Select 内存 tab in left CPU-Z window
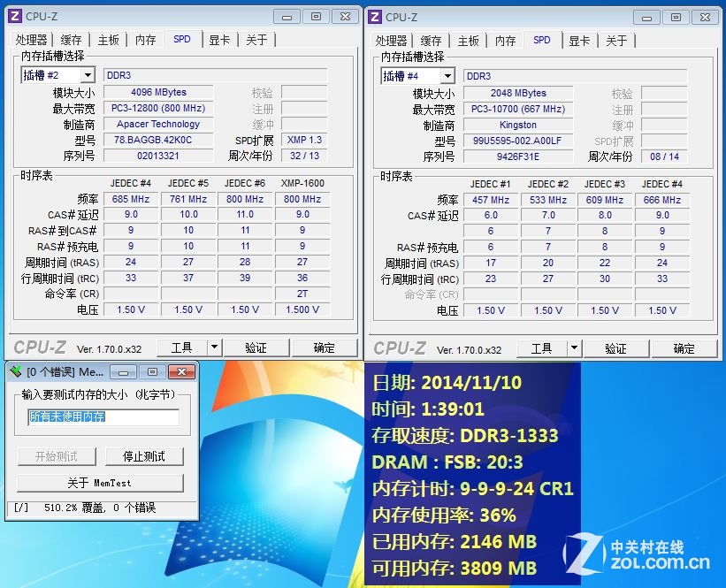 (145, 40)
